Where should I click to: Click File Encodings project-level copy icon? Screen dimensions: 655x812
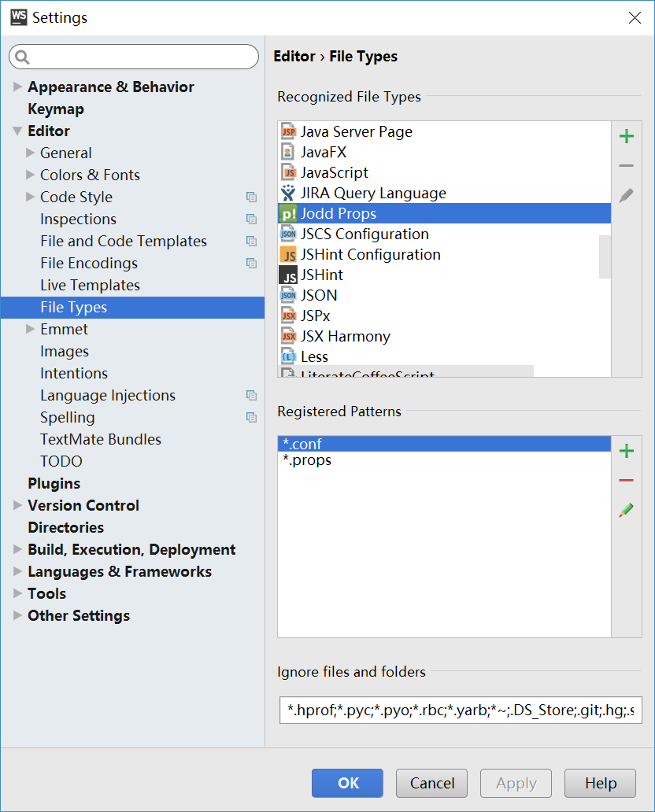[x=251, y=263]
